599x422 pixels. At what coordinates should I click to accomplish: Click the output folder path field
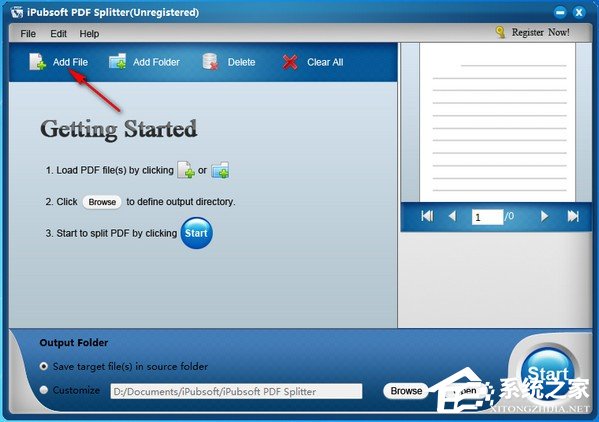[236, 391]
